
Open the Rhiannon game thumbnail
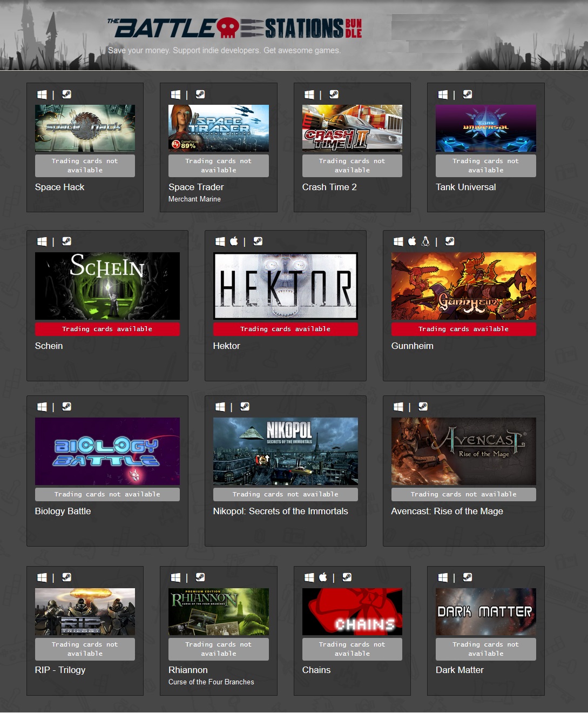click(x=219, y=611)
